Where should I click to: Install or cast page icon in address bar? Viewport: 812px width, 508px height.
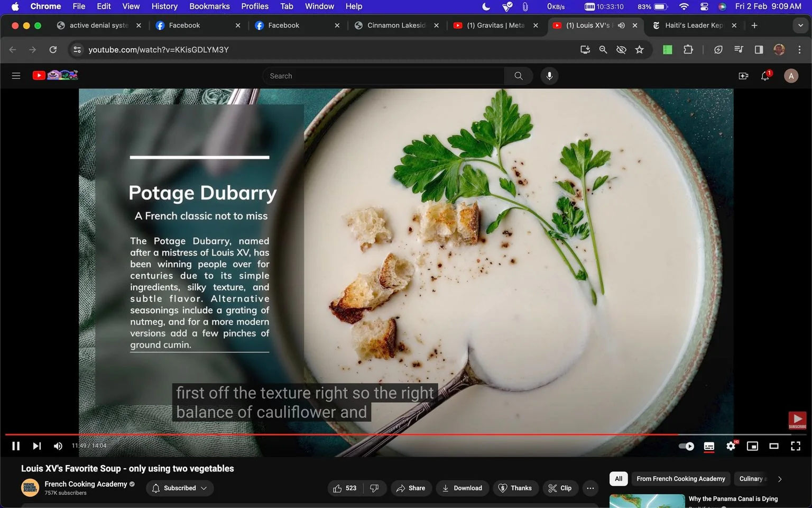(x=585, y=50)
